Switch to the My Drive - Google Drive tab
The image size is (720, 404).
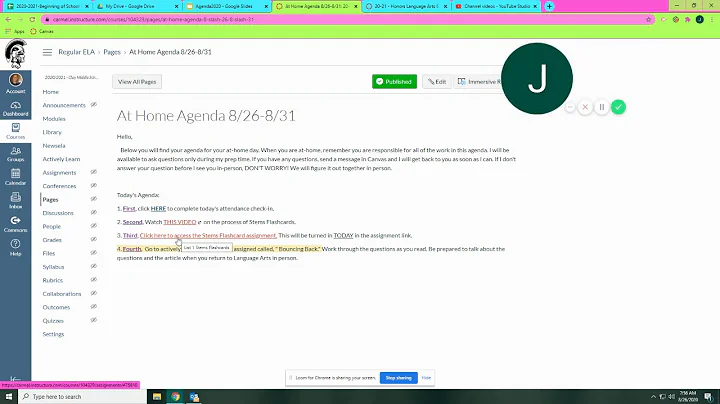click(137, 6)
